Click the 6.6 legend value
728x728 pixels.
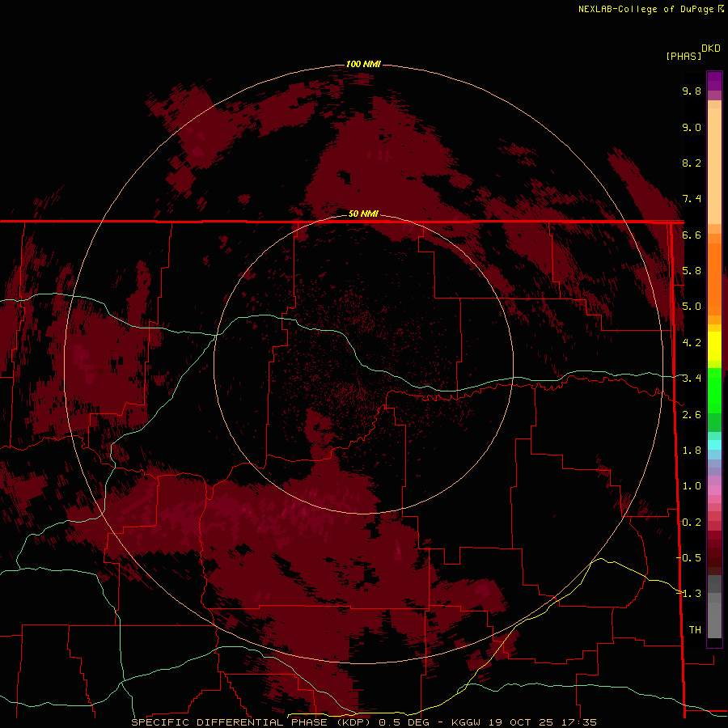(692, 235)
